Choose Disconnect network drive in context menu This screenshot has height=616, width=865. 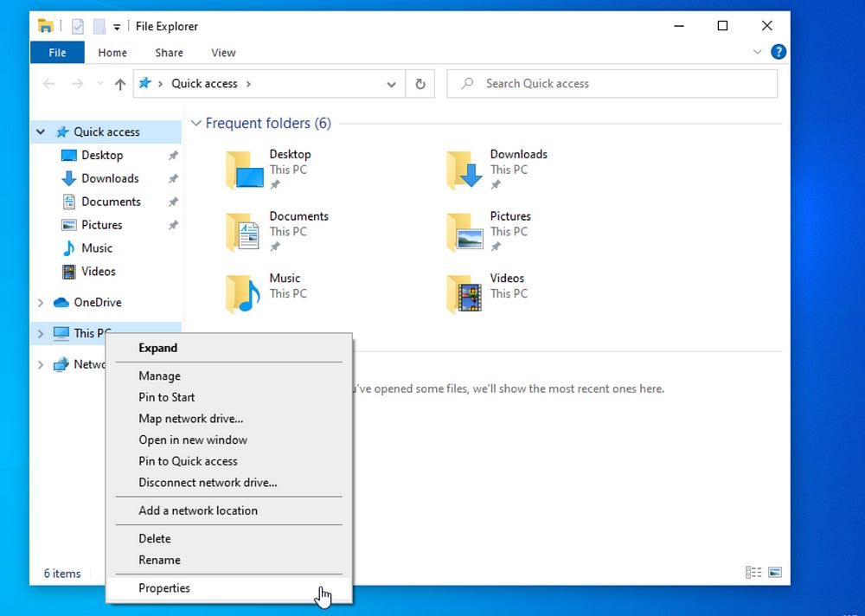229,483
